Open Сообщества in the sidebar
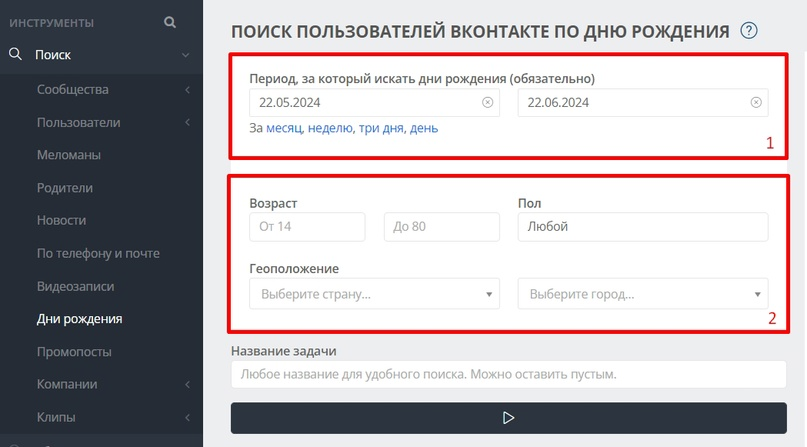Image resolution: width=807 pixels, height=447 pixels. click(73, 90)
